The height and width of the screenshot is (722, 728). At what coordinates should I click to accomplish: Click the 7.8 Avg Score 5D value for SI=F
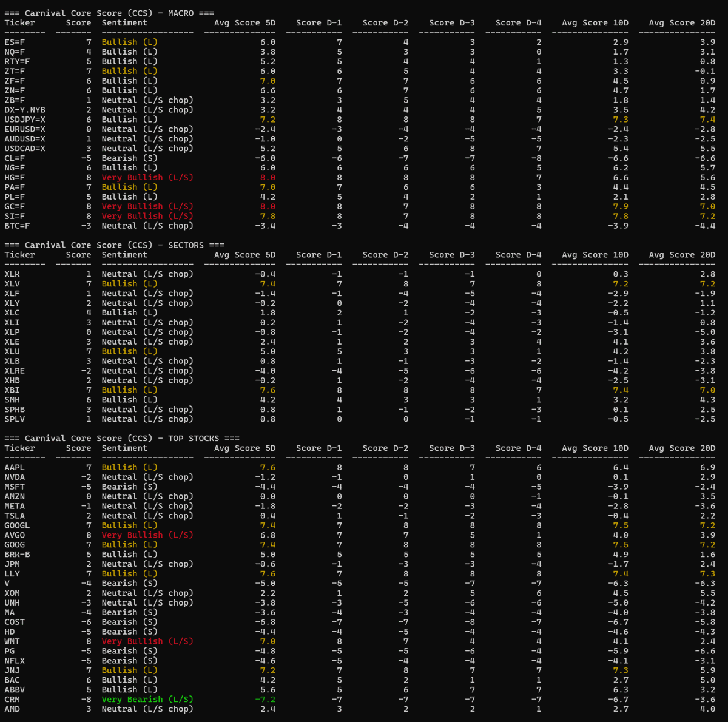[x=268, y=216]
